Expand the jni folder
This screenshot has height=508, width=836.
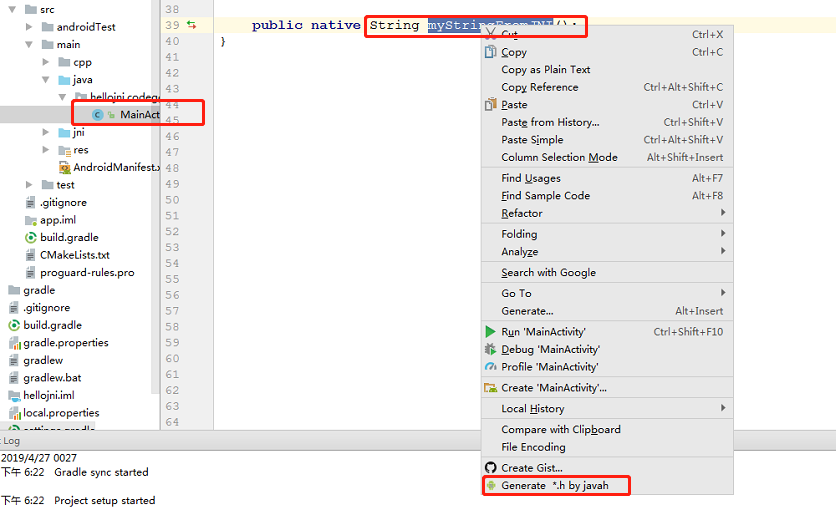(x=46, y=132)
